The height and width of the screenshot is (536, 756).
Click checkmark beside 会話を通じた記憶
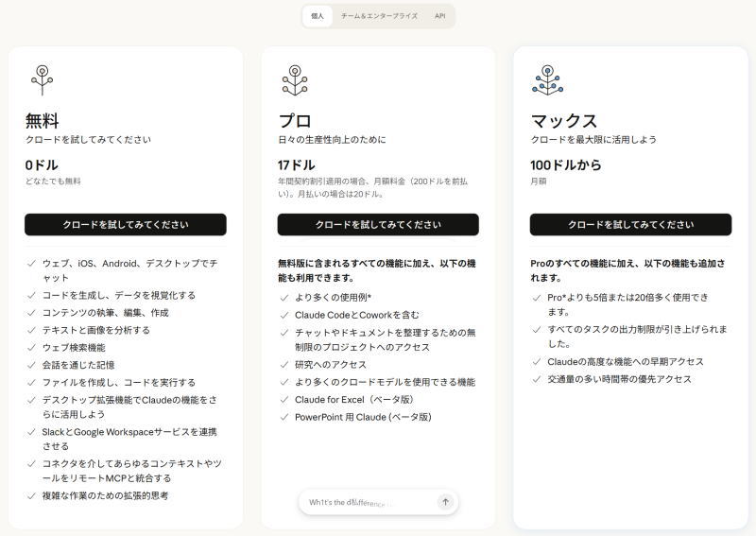coord(31,365)
